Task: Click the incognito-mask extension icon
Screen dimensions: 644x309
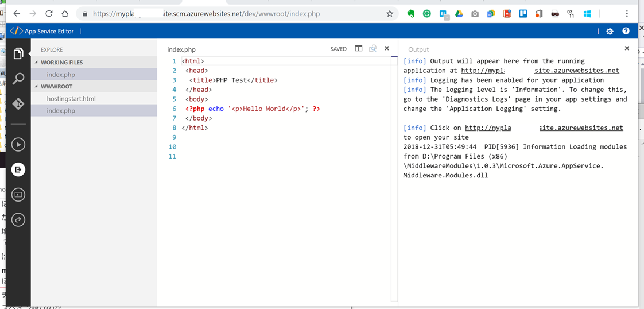Action: tap(555, 14)
